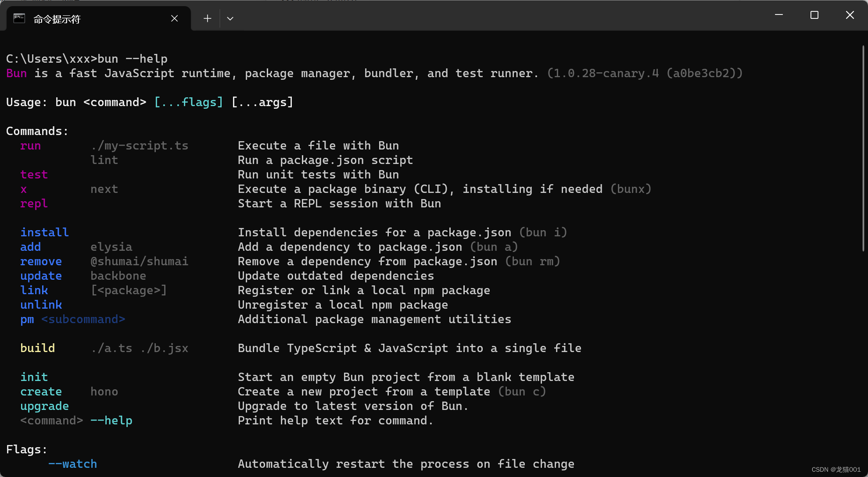Minimize the terminal window

779,15
